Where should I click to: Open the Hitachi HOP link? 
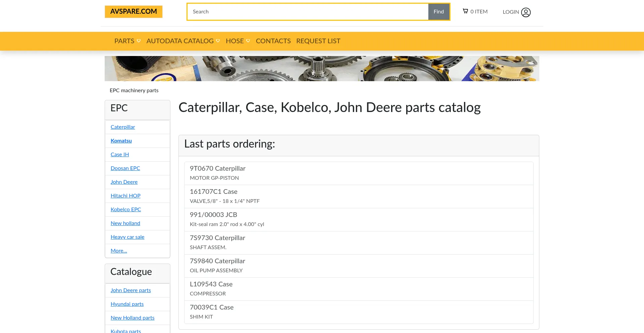[125, 196]
